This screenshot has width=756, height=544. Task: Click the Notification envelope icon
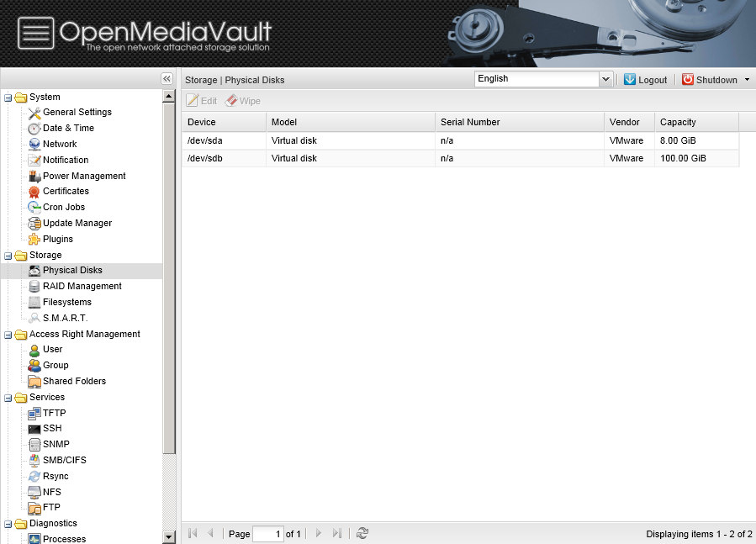(34, 160)
